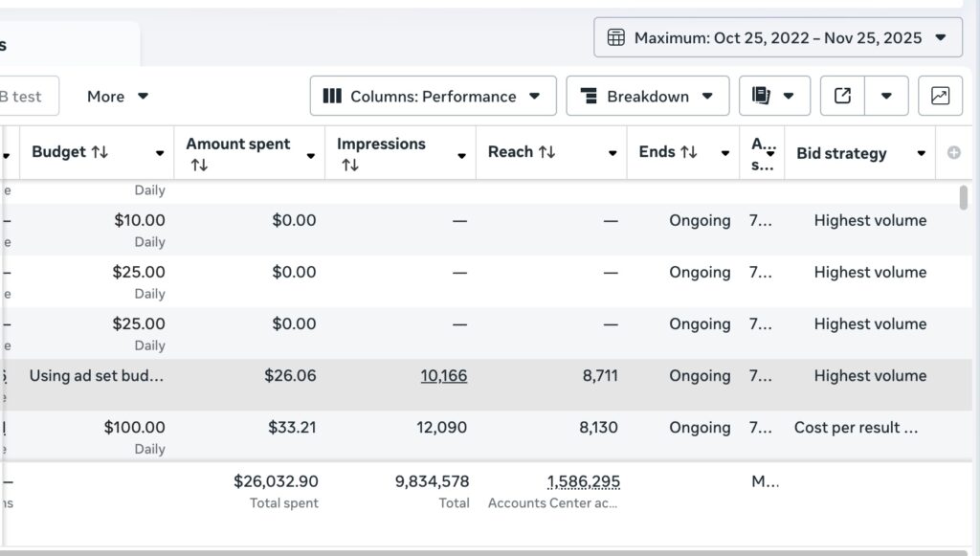Open the Reports icon dropdown
The image size is (980, 556).
(774, 96)
